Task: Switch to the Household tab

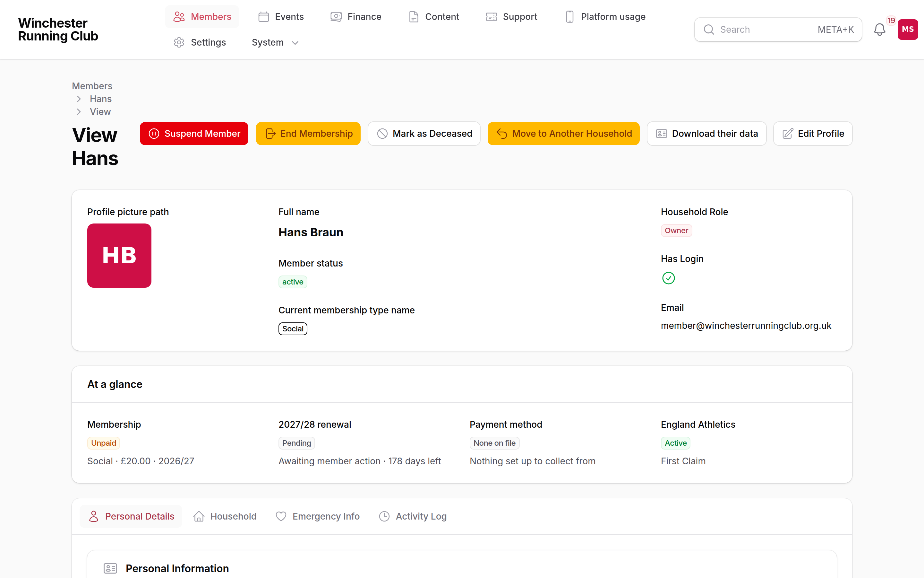Action: (225, 516)
